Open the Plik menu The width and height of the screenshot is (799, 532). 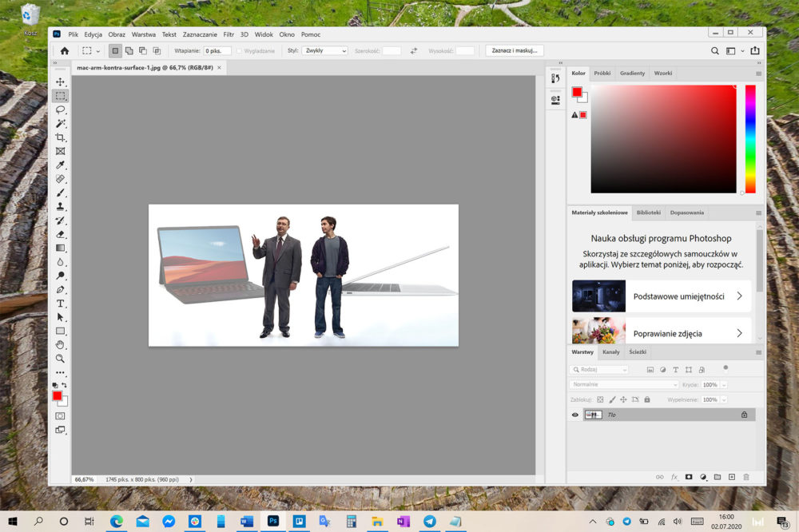pyautogui.click(x=73, y=34)
